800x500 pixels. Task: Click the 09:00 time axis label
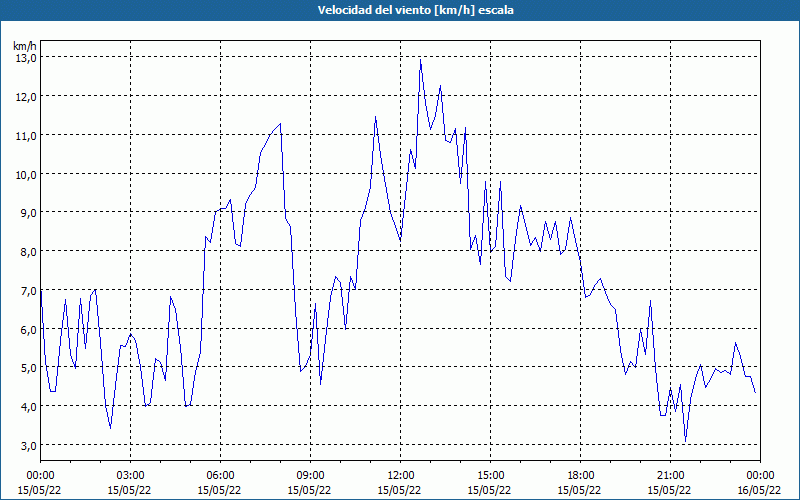[x=310, y=476]
